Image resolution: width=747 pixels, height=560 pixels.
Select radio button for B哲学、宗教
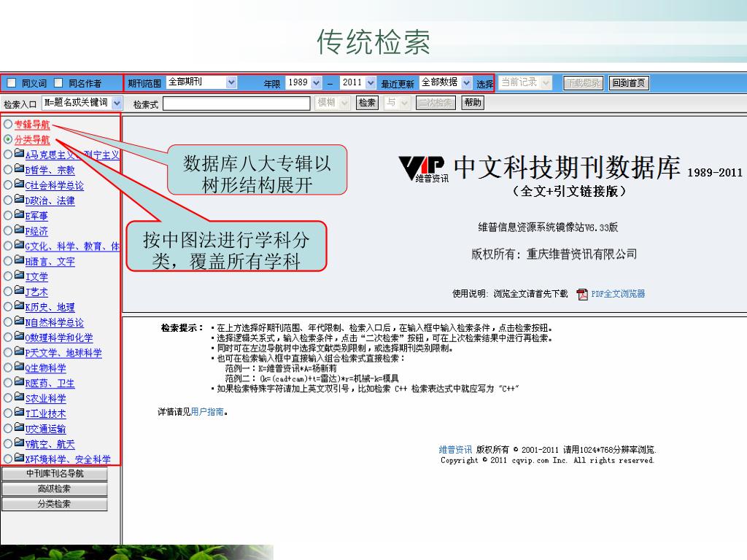coord(8,169)
